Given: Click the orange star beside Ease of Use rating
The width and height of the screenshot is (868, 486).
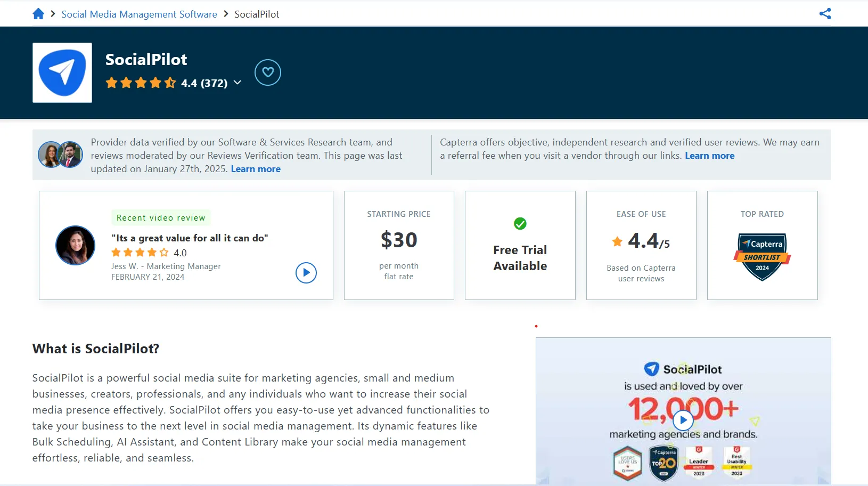Looking at the screenshot, I should point(618,241).
